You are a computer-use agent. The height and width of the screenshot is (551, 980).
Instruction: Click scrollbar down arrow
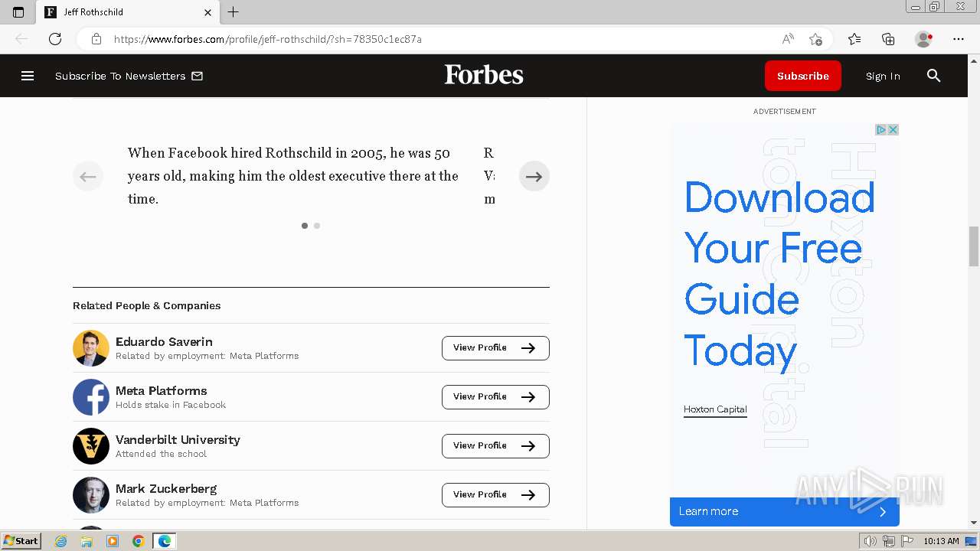point(974,523)
